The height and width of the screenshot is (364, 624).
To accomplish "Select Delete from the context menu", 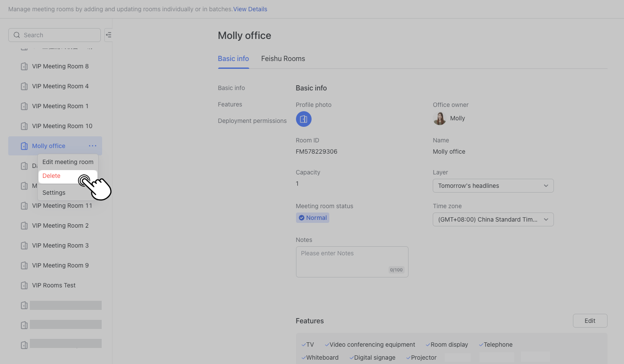I will point(51,176).
